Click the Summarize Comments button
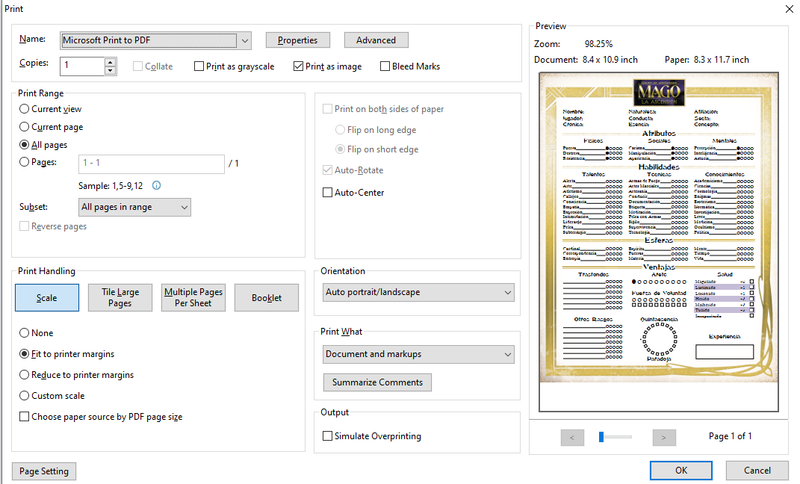 point(376,382)
